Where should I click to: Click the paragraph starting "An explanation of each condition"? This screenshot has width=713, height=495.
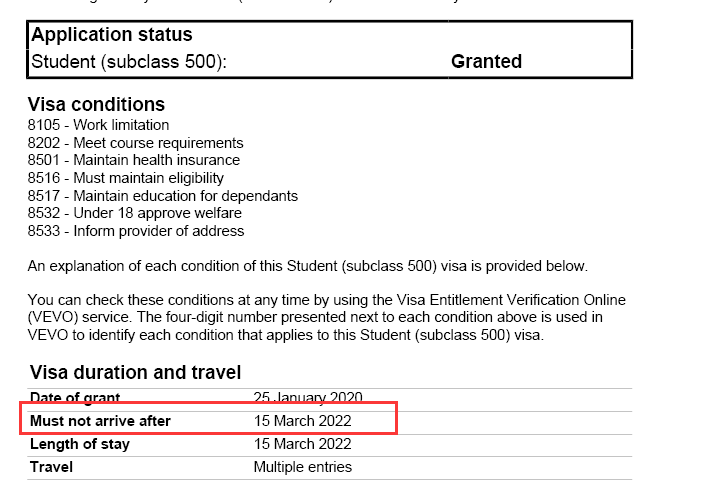[308, 266]
